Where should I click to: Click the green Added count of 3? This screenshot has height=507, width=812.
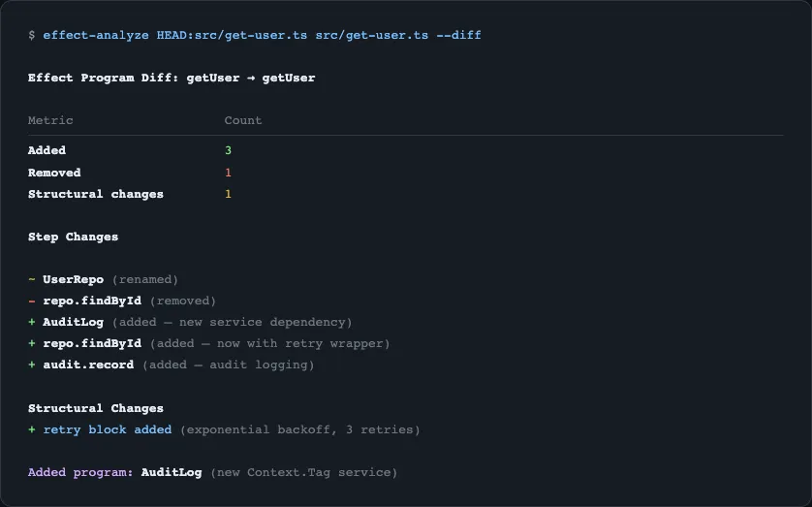coord(228,150)
